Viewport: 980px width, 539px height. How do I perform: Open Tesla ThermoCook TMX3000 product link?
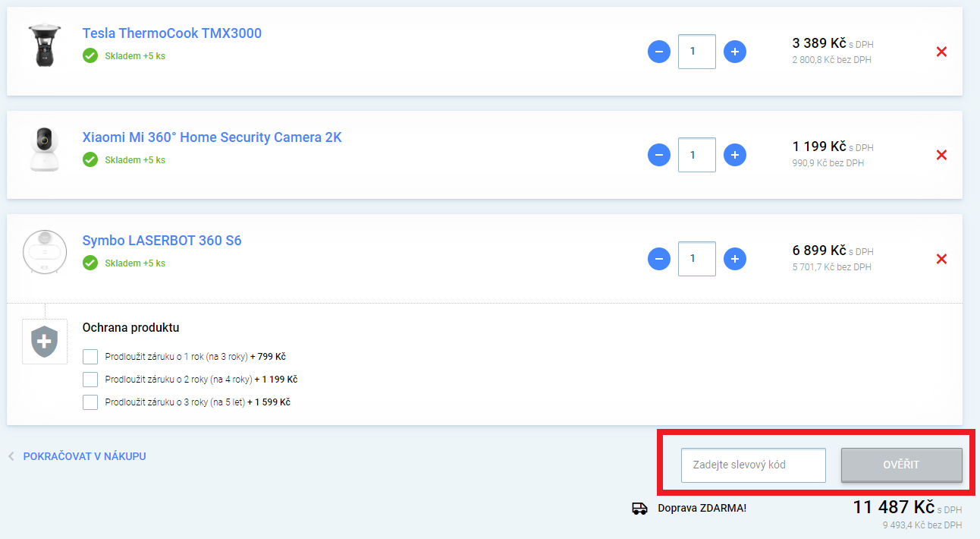tap(172, 33)
